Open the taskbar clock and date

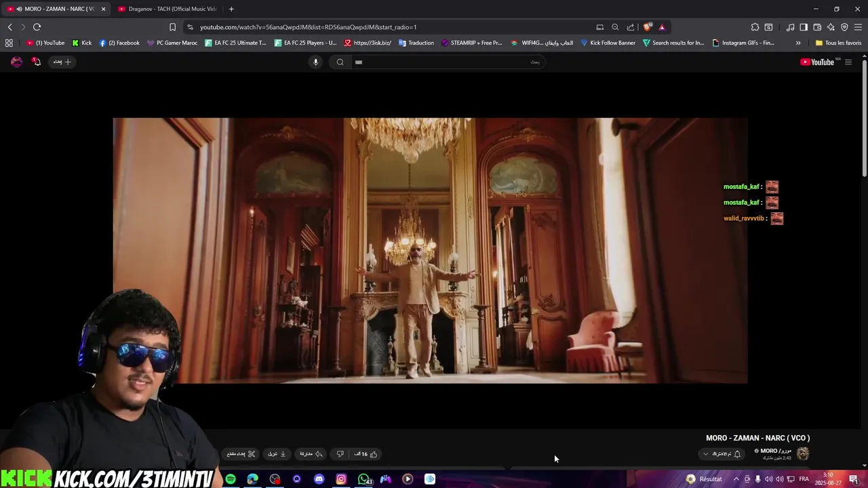[829, 479]
